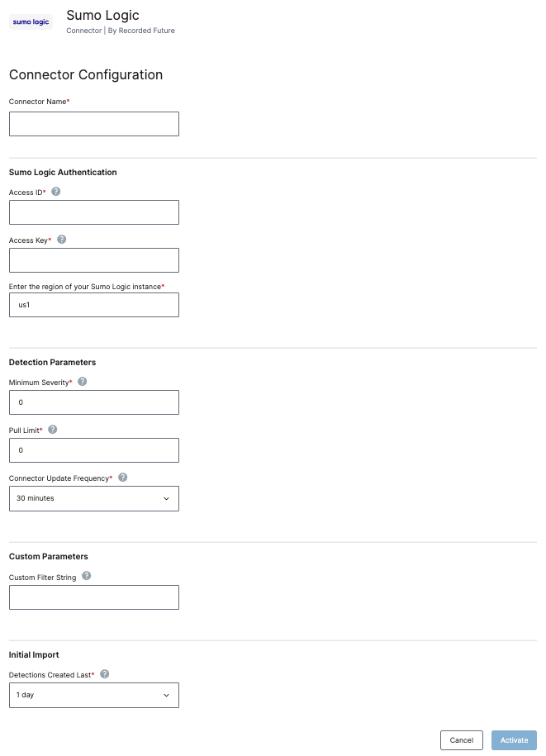546x756 pixels.
Task: Expand the Detections Created Last dropdown
Action: [93, 695]
